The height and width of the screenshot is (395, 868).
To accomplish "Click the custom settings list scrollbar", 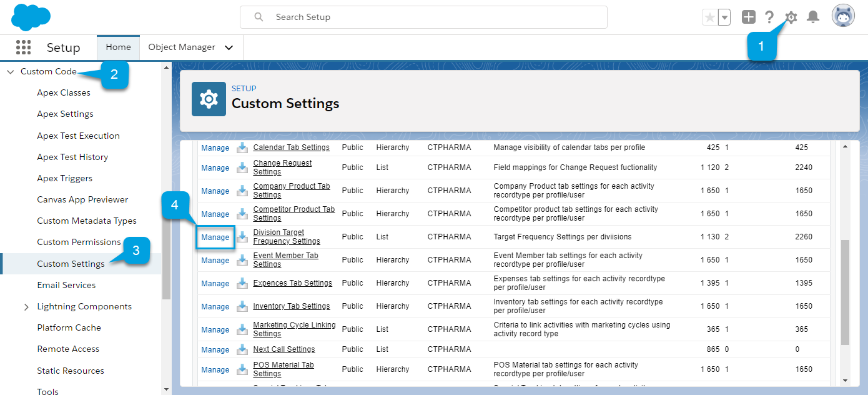I will 845,292.
